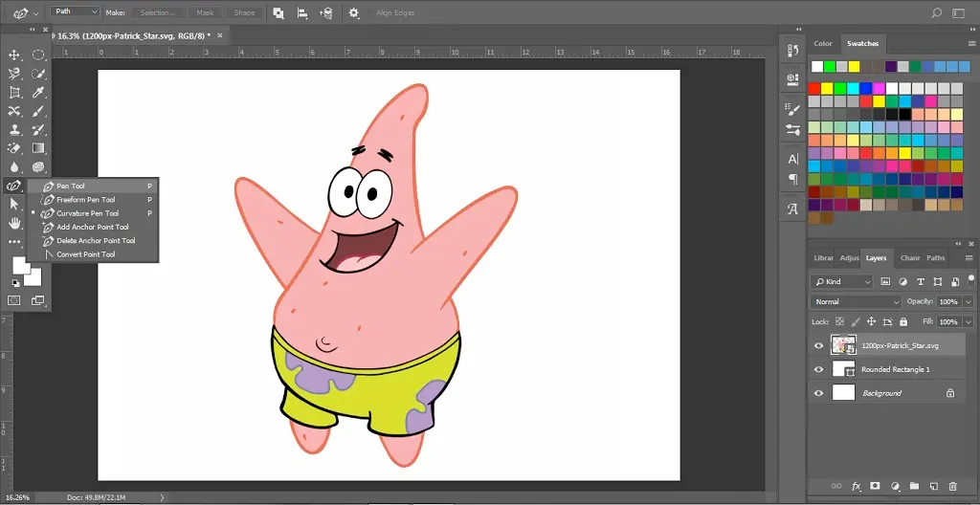Select the Clone Stamp tool

[x=13, y=130]
